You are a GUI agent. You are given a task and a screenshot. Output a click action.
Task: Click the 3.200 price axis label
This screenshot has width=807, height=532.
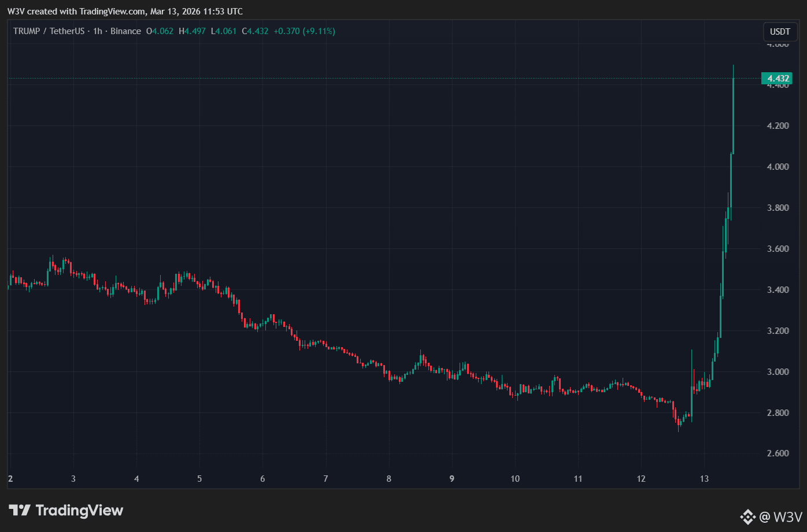point(778,331)
